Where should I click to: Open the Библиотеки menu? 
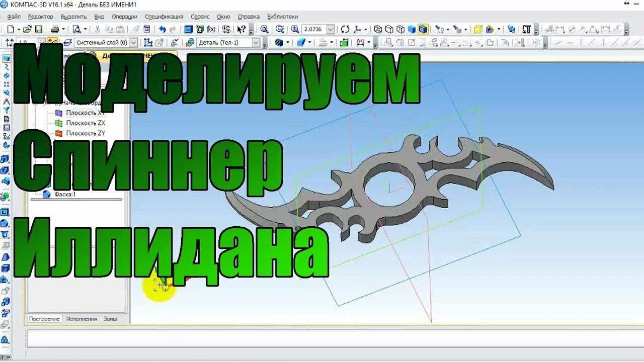click(282, 17)
